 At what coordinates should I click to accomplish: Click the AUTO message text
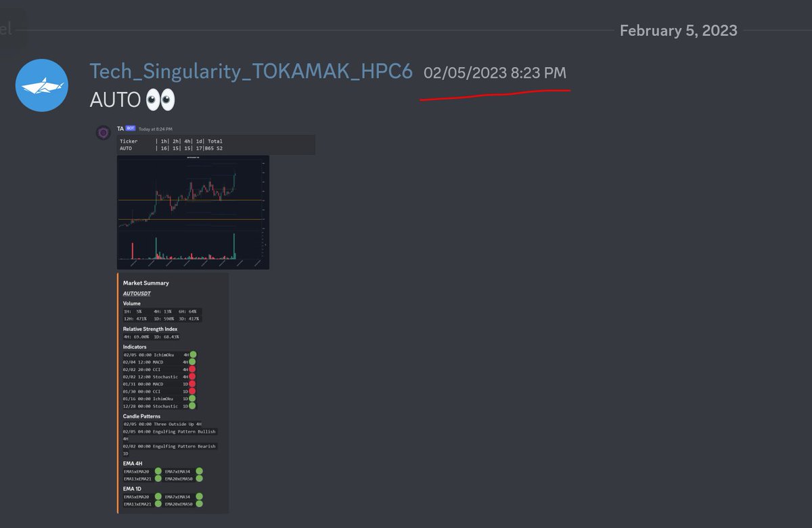pyautogui.click(x=115, y=100)
